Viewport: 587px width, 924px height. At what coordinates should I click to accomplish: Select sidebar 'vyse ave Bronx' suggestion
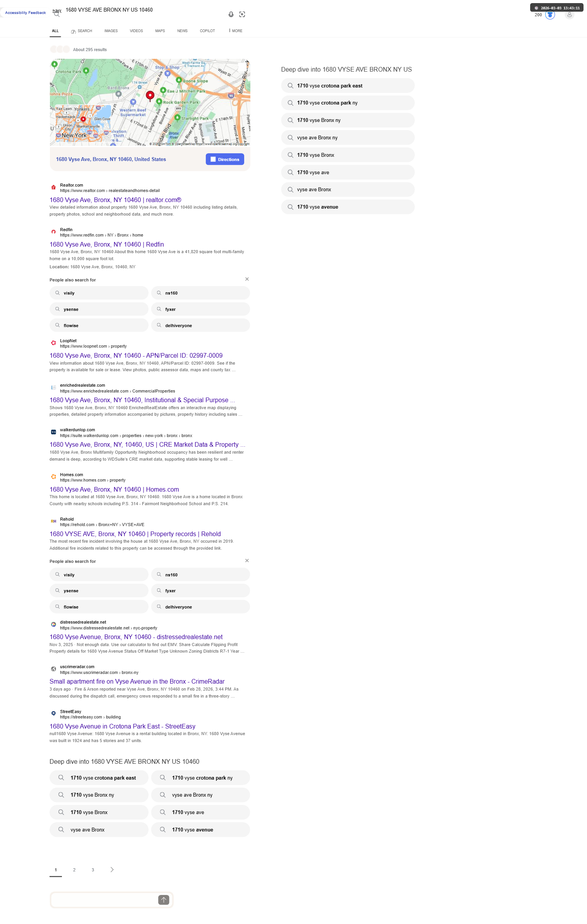348,190
